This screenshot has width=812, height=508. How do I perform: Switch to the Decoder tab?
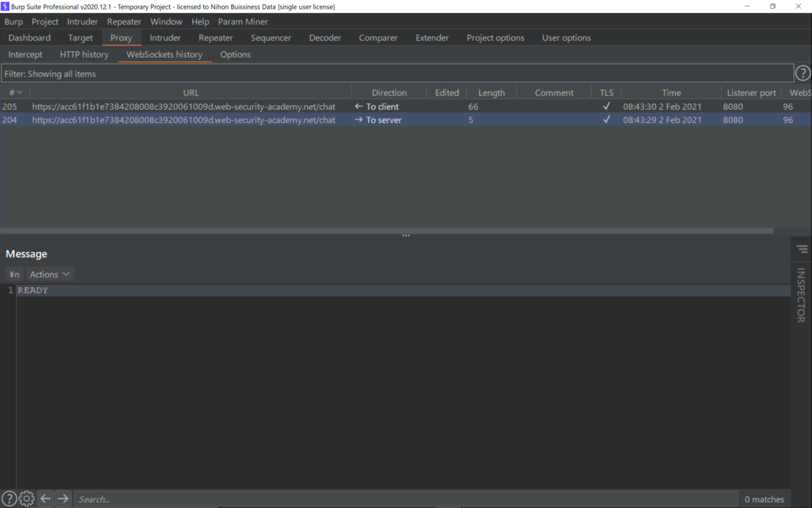tap(325, 38)
